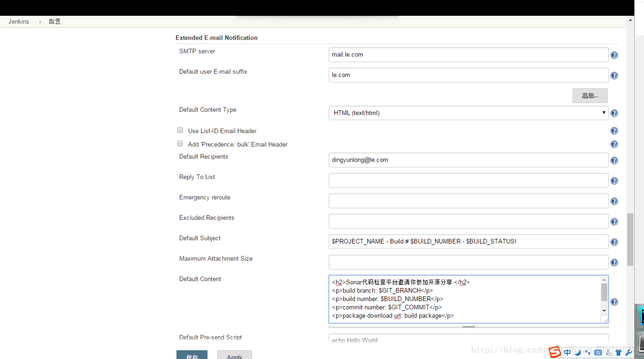
Task: Focus the Maximum Attachment Size field
Action: pyautogui.click(x=468, y=262)
